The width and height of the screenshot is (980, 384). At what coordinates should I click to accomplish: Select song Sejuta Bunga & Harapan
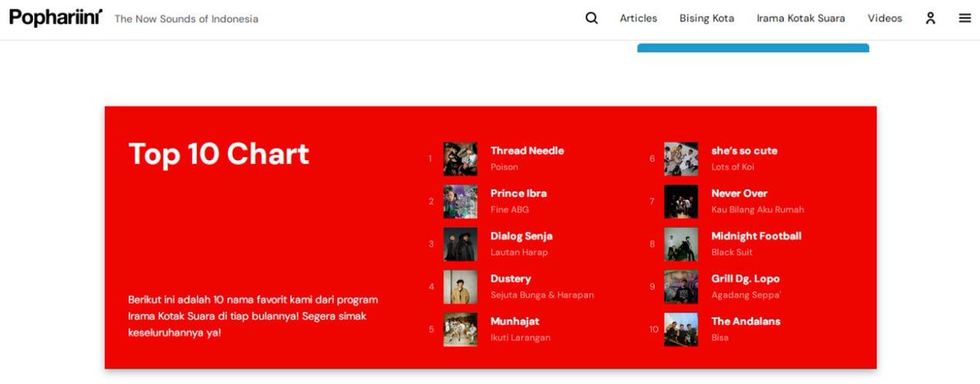click(541, 295)
